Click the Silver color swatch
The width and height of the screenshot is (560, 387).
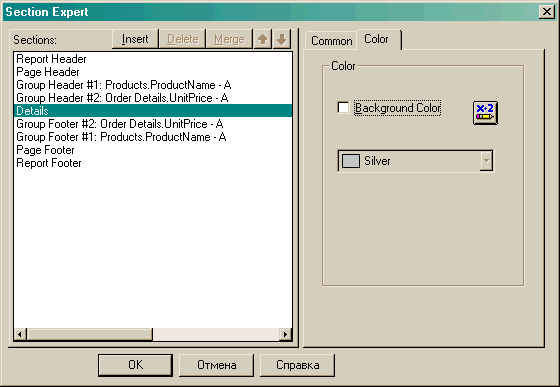[351, 161]
